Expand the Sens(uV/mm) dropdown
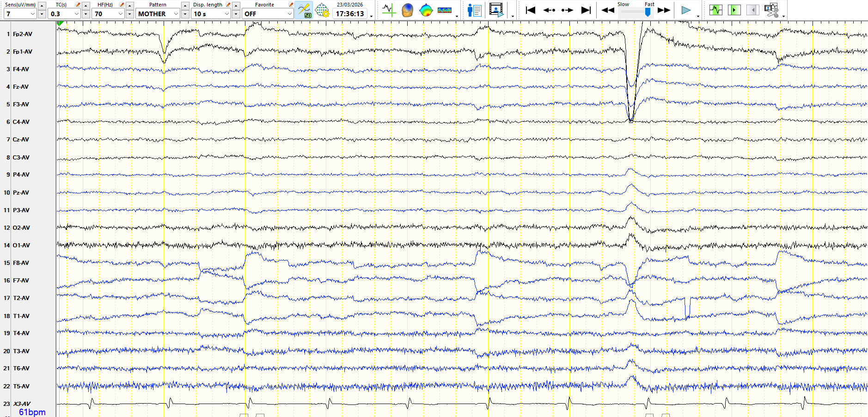Screen dimensions: 868x417 (32, 14)
